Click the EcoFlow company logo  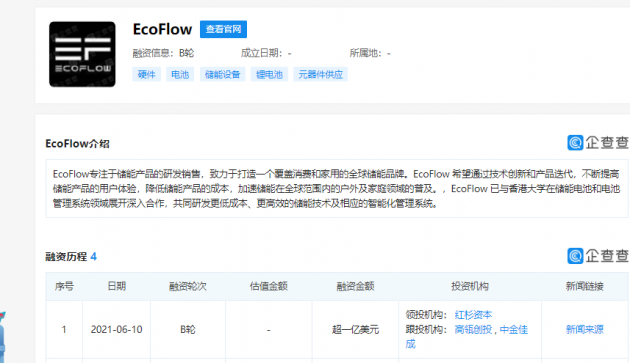pyautogui.click(x=82, y=54)
